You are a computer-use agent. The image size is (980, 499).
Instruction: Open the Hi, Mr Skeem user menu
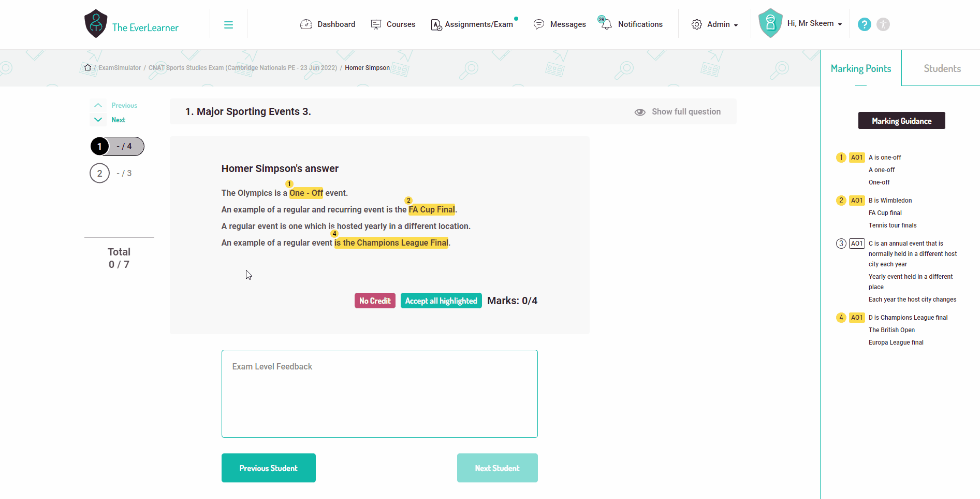pyautogui.click(x=814, y=23)
